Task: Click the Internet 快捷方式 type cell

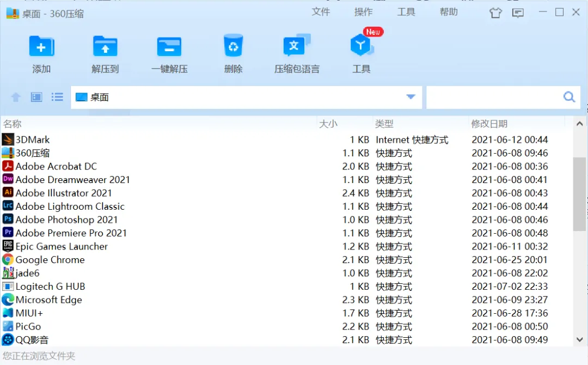Action: pos(412,139)
